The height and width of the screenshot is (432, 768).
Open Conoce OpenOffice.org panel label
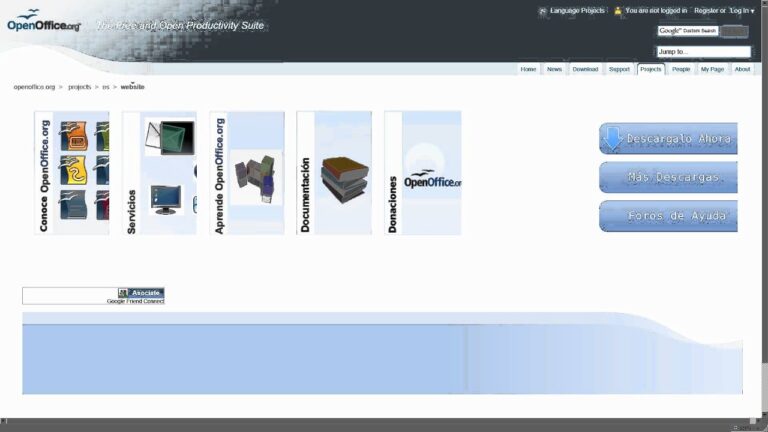click(x=44, y=175)
